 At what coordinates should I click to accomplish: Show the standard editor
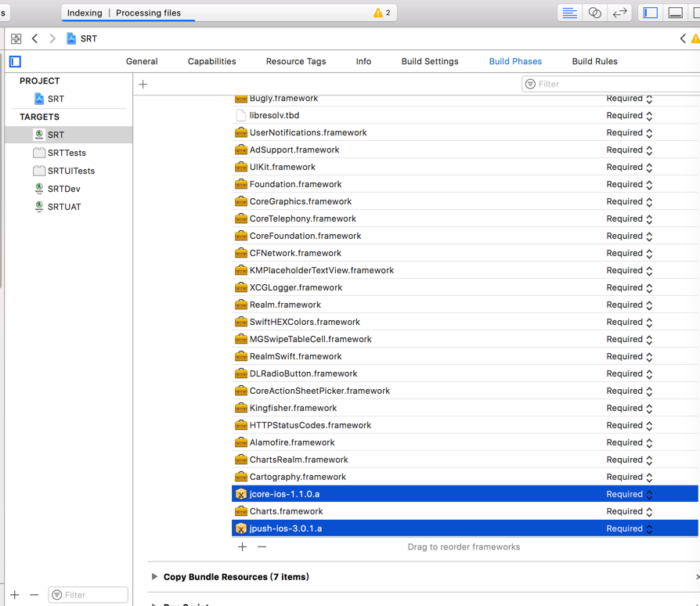click(x=570, y=13)
